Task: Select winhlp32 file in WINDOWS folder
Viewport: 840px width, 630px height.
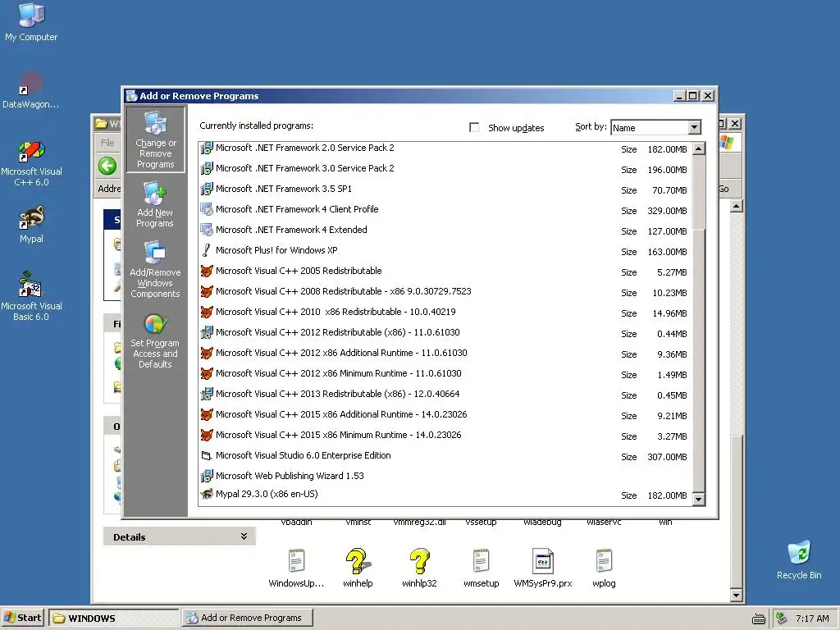Action: pos(419,568)
